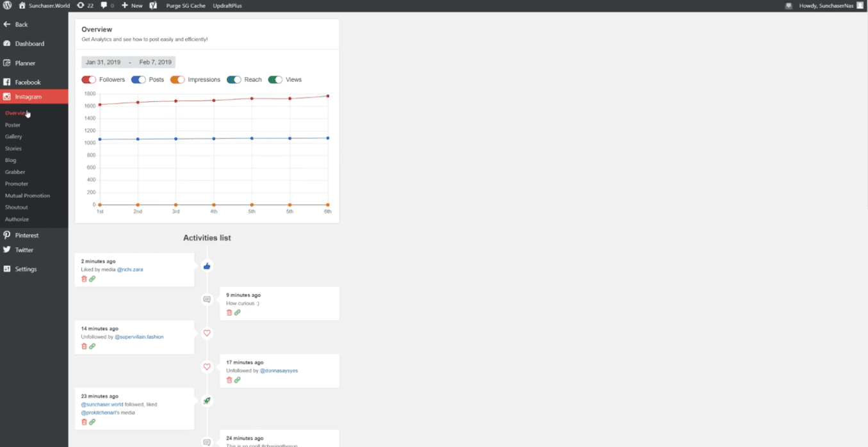Click the Followers data point at 6th

click(327, 96)
